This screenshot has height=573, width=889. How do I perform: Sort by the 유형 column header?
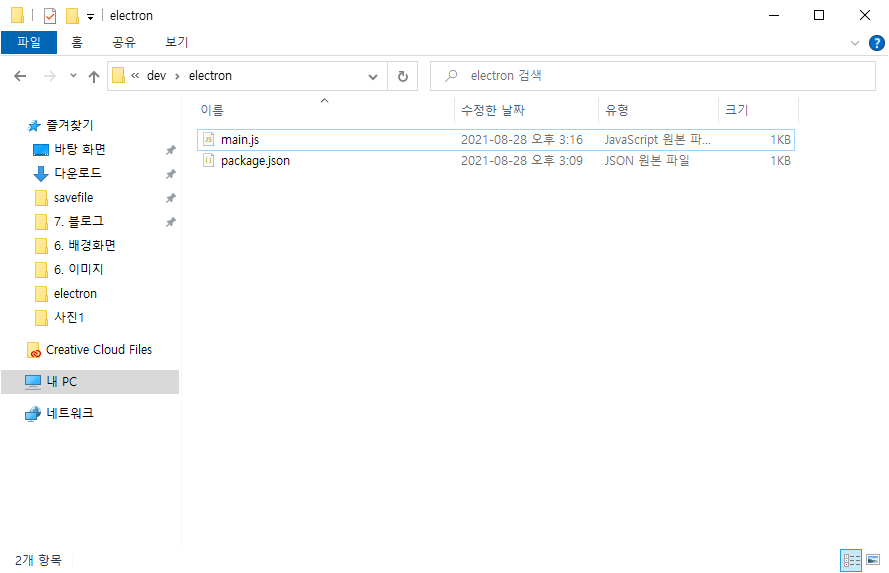[658, 110]
